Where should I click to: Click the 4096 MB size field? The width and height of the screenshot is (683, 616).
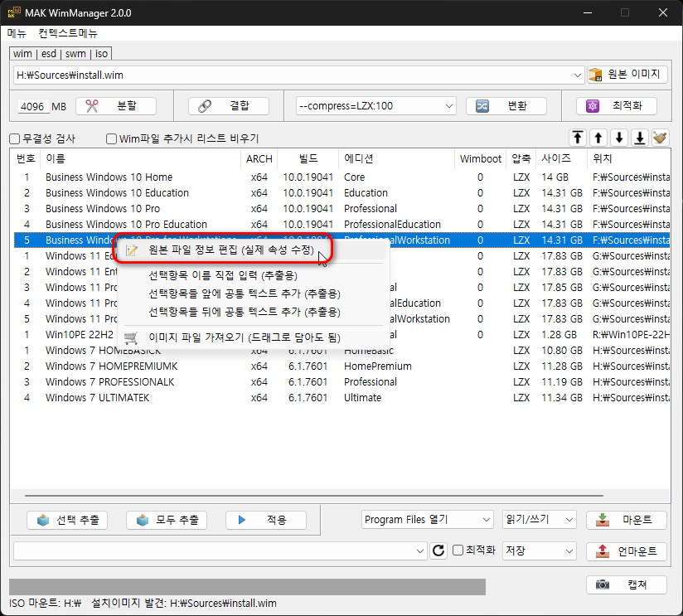tap(32, 106)
